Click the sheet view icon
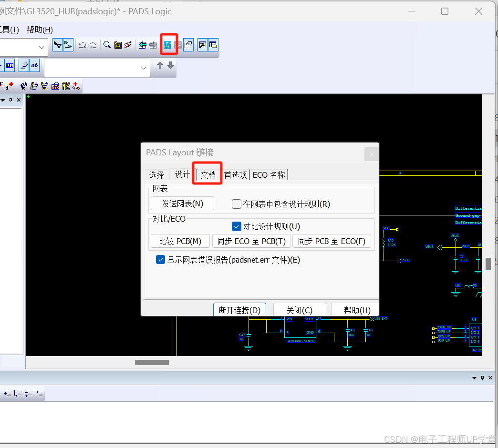Image resolution: width=498 pixels, height=448 pixels. 118,45
